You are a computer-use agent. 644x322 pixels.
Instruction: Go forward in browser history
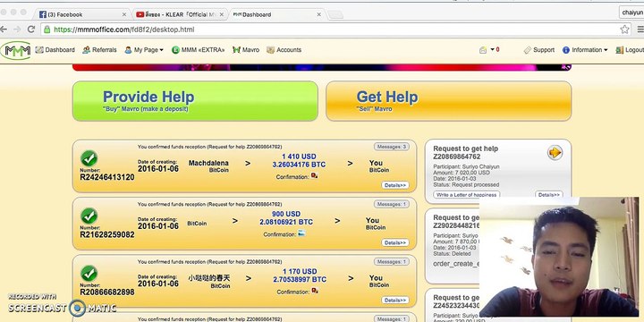click(17, 30)
